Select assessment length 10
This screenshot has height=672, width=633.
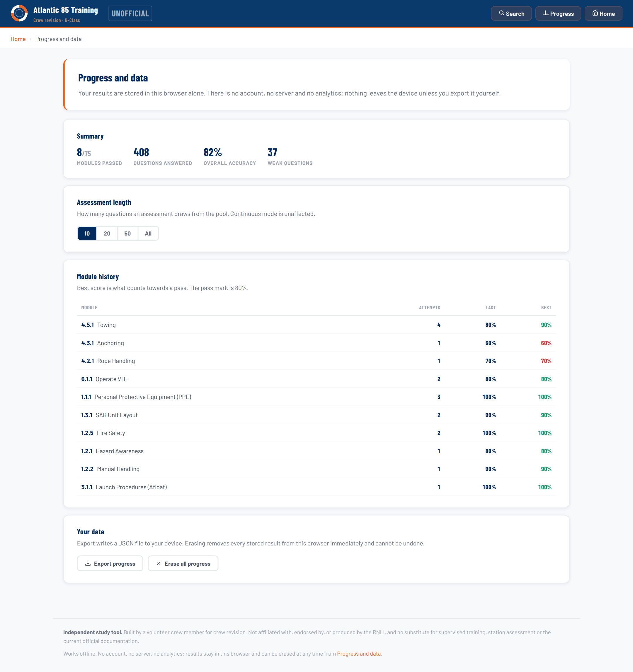pos(87,233)
